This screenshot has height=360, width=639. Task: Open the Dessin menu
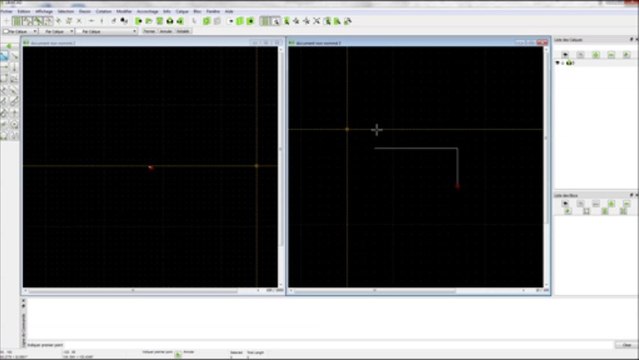click(x=85, y=11)
